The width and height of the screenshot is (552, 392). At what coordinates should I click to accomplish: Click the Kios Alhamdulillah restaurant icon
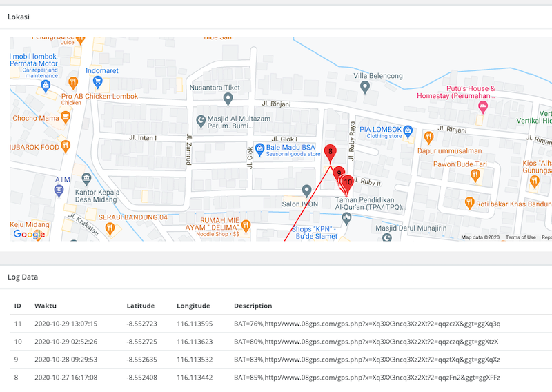[534, 182]
